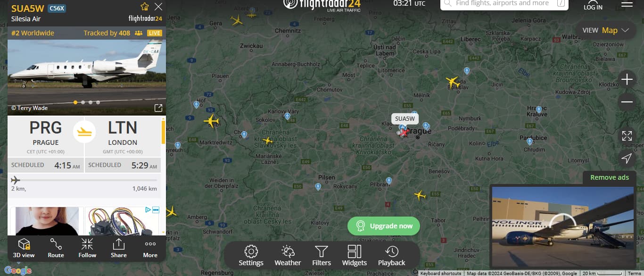644x276 pixels.
Task: Open the Widgets panel
Action: (354, 255)
